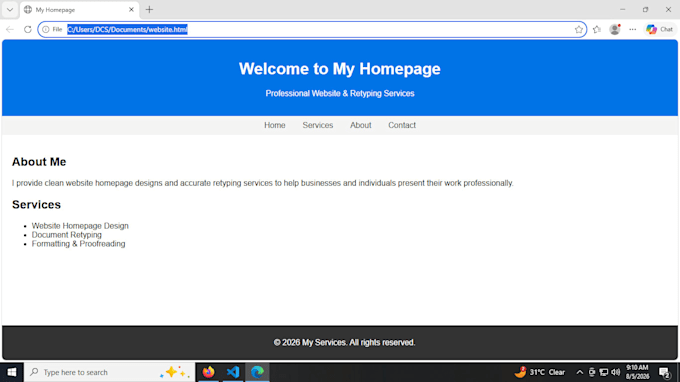Open the notification center icon
Viewport: 680px width, 382px height.
tap(665, 372)
